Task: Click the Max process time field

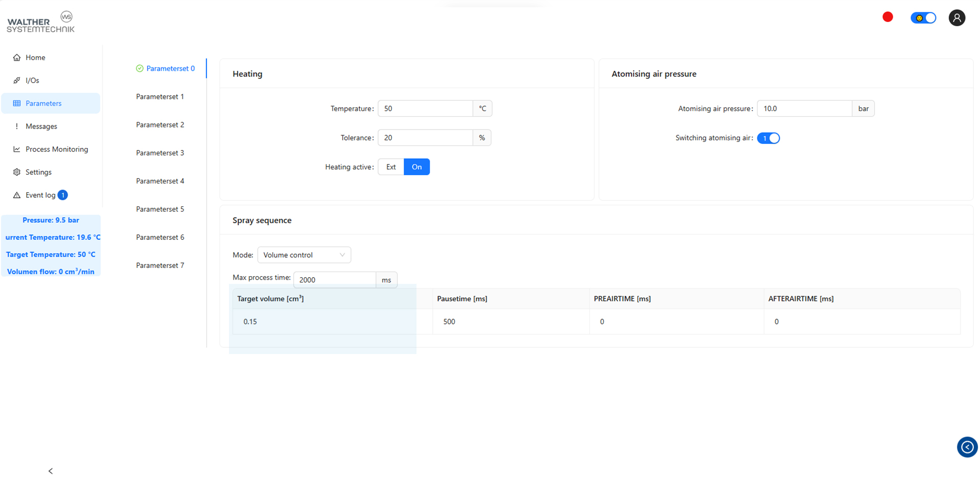Action: click(x=335, y=280)
